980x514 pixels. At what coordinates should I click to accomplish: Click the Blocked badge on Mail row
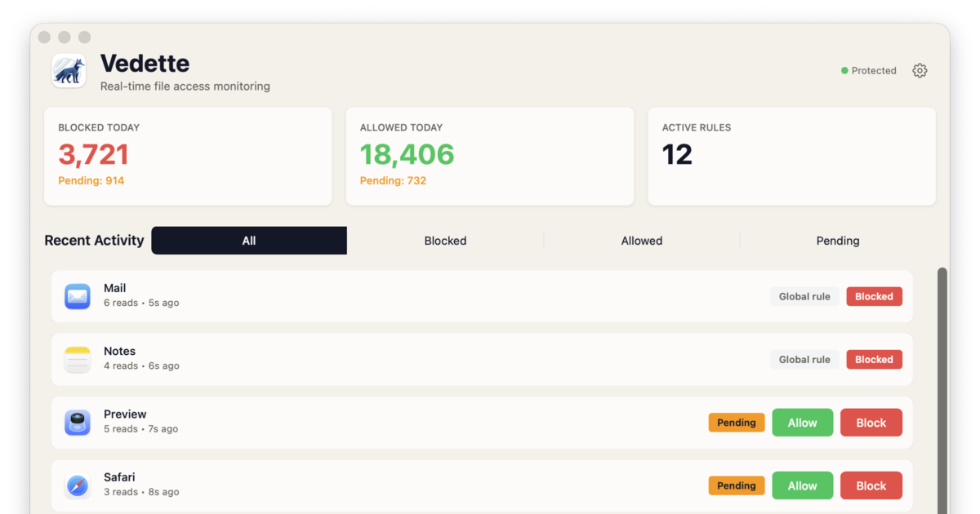pyautogui.click(x=874, y=296)
